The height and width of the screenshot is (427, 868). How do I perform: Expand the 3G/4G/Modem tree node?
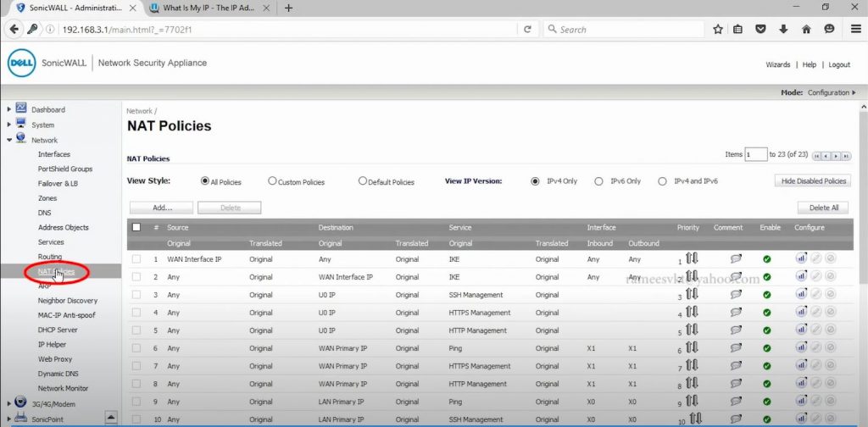coord(8,404)
